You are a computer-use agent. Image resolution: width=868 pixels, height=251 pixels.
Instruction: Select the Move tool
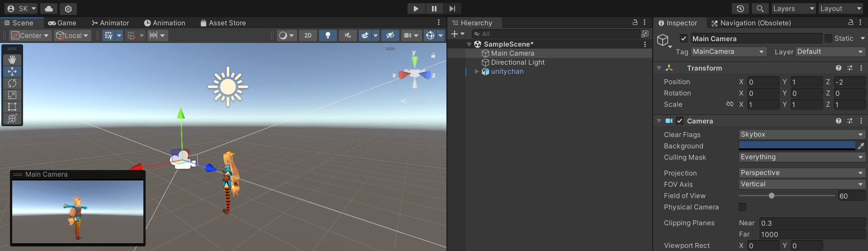click(12, 71)
